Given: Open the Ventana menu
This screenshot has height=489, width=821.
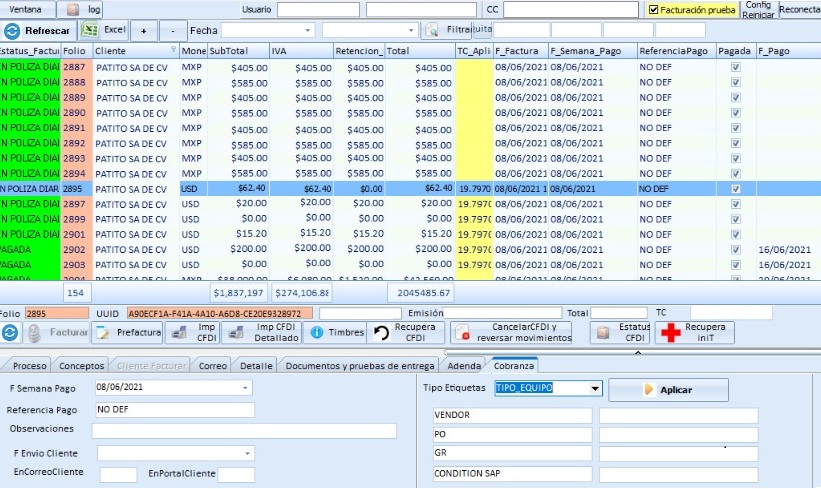Looking at the screenshot, I should pyautogui.click(x=25, y=9).
